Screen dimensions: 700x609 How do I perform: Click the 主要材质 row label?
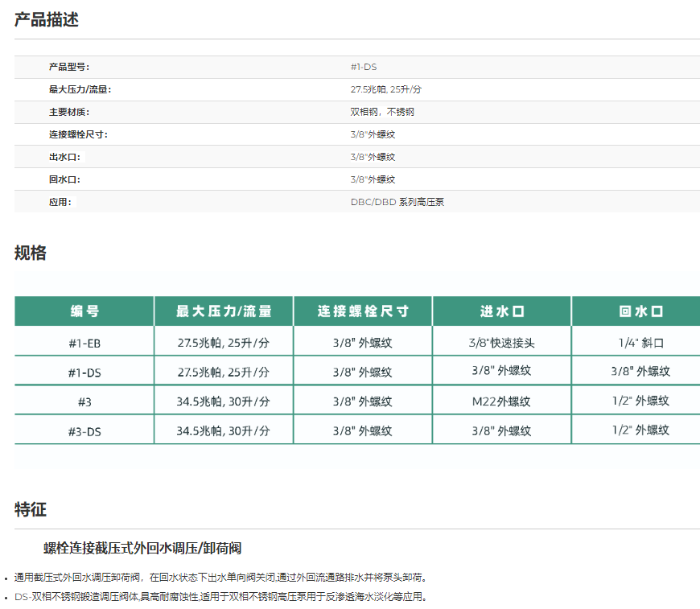click(x=69, y=112)
